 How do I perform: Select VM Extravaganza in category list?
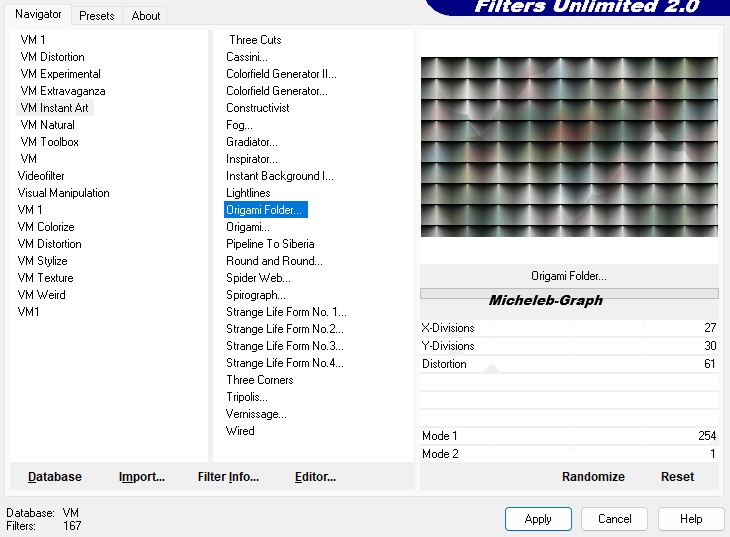(62, 91)
